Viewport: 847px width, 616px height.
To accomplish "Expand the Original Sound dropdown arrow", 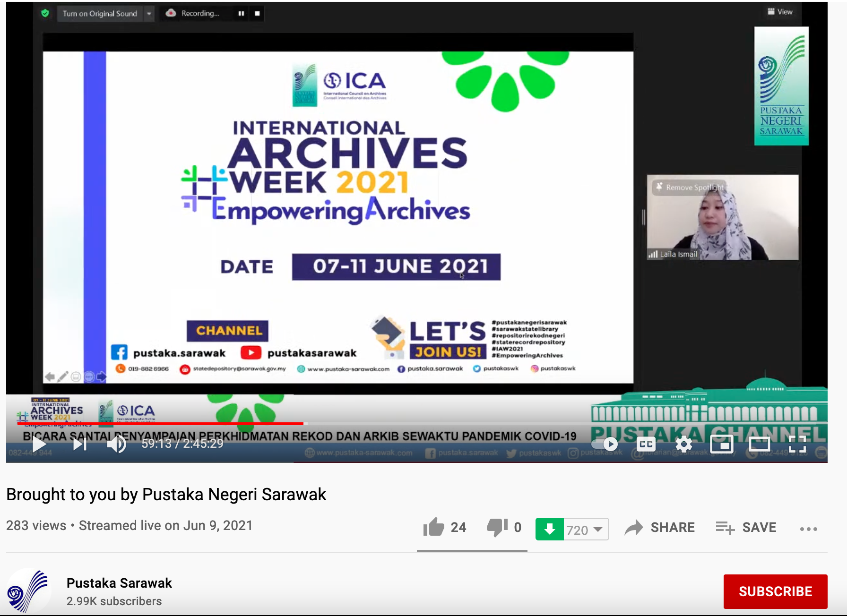I will click(149, 14).
